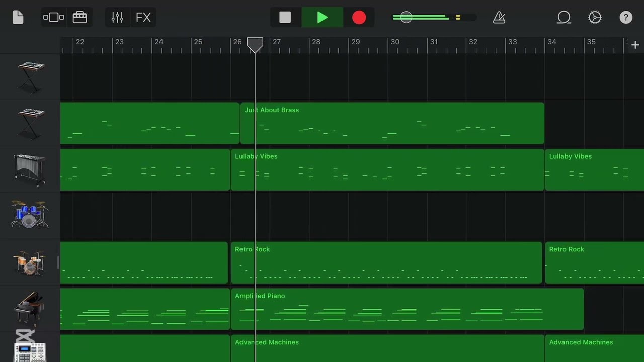Select the first synthesizer keyboard track icon
Viewport: 644px width, 362px height.
(30, 76)
